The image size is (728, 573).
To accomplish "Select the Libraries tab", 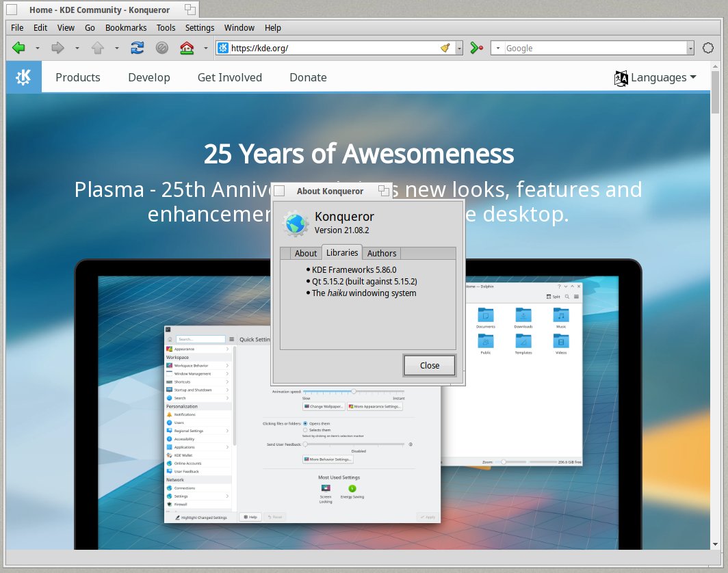I will pyautogui.click(x=342, y=252).
